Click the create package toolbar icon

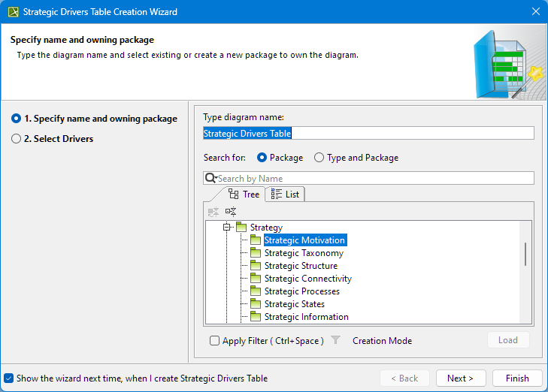213,212
